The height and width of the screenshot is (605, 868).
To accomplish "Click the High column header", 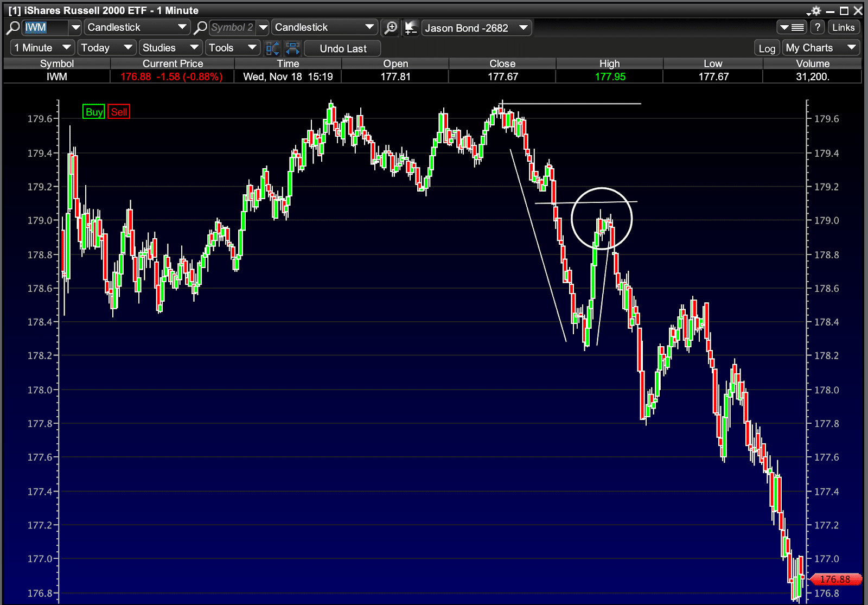I will tap(610, 63).
